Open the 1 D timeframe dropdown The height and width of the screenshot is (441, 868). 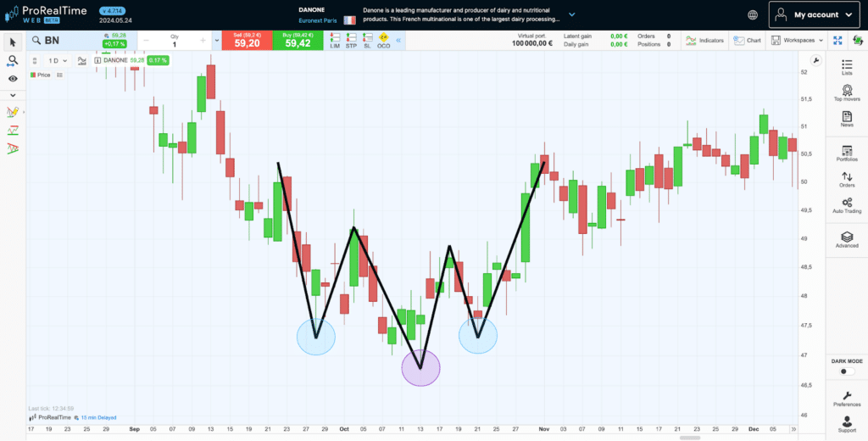pyautogui.click(x=58, y=61)
